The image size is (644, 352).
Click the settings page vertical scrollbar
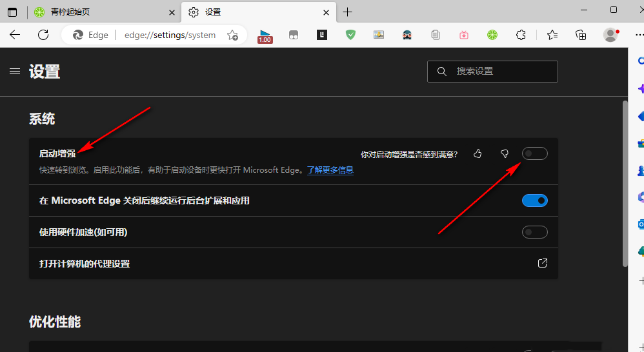click(625, 184)
